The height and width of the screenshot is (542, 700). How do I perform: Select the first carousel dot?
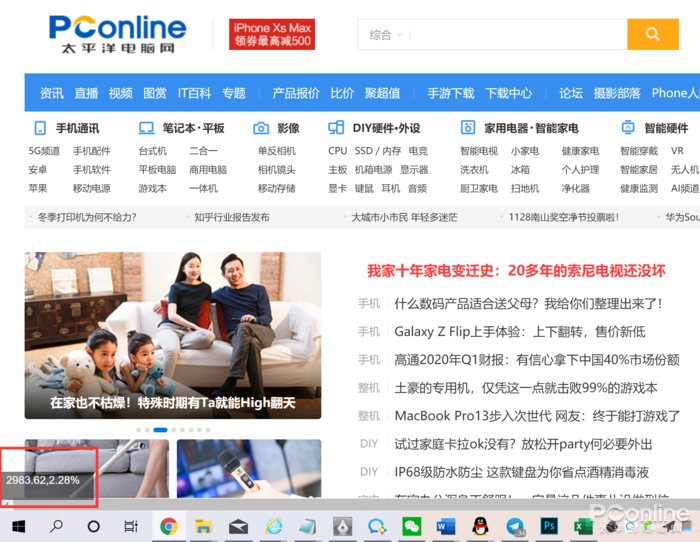click(139, 430)
